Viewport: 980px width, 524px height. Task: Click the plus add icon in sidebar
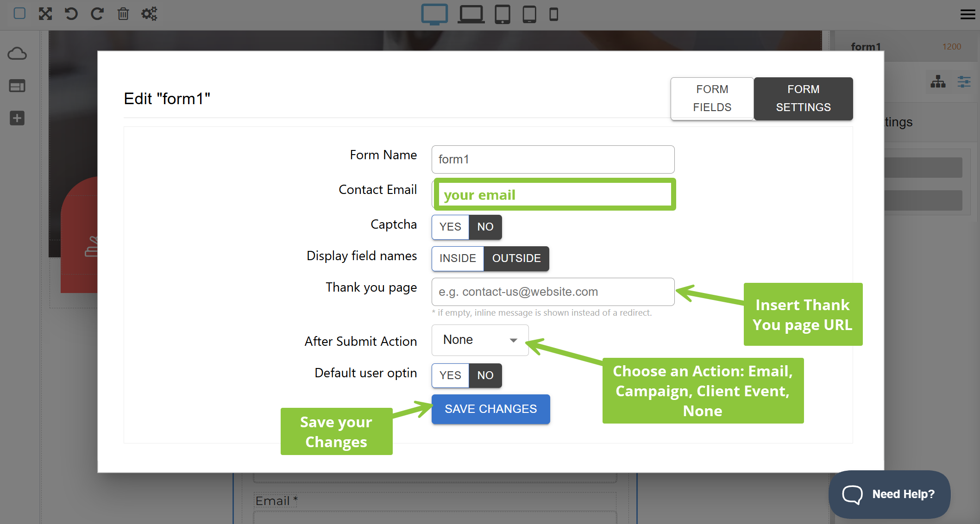[x=17, y=118]
